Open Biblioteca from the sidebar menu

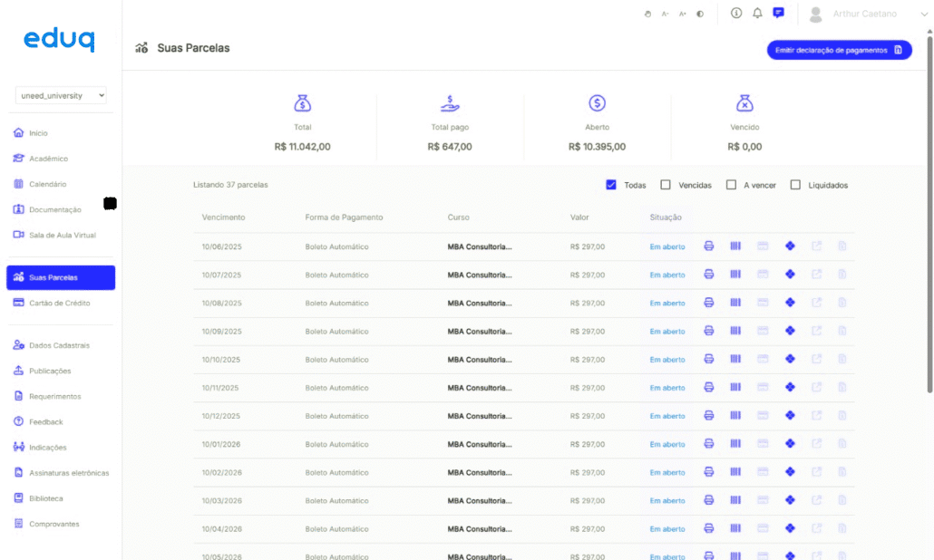[x=45, y=498]
